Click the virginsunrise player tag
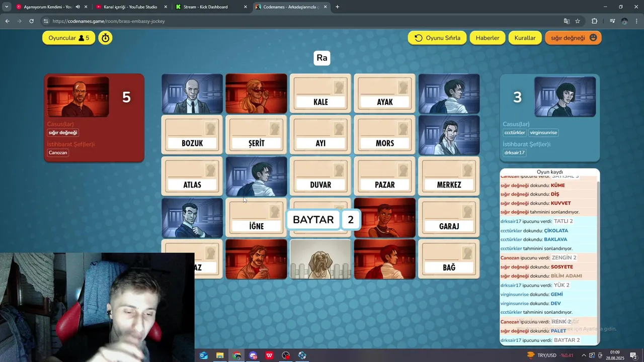644x362 pixels. pyautogui.click(x=543, y=133)
